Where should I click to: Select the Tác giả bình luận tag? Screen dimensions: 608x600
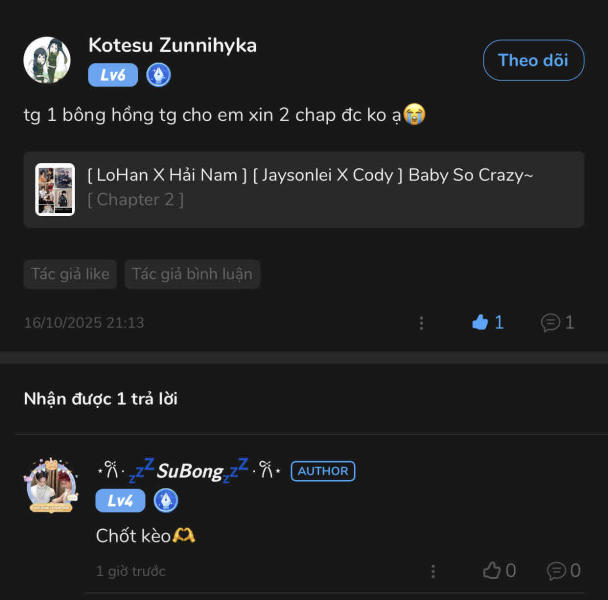coord(192,274)
